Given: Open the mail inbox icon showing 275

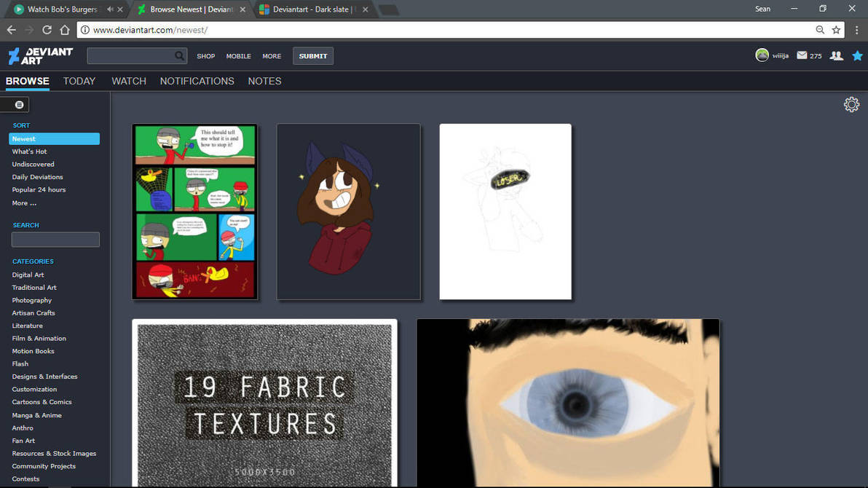Looking at the screenshot, I should pyautogui.click(x=802, y=55).
